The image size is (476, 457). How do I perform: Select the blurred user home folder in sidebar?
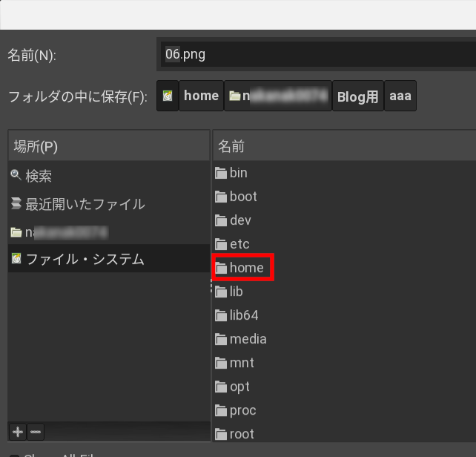109,232
